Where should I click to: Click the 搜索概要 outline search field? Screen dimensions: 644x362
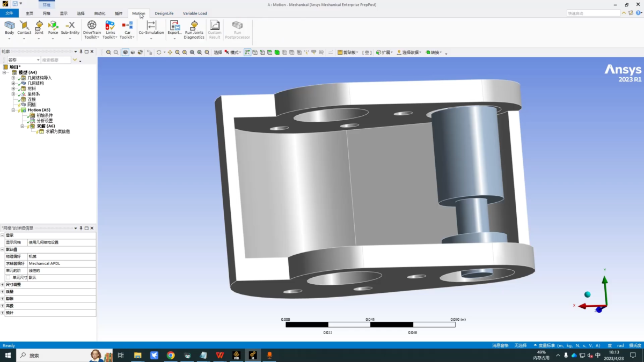(x=56, y=60)
